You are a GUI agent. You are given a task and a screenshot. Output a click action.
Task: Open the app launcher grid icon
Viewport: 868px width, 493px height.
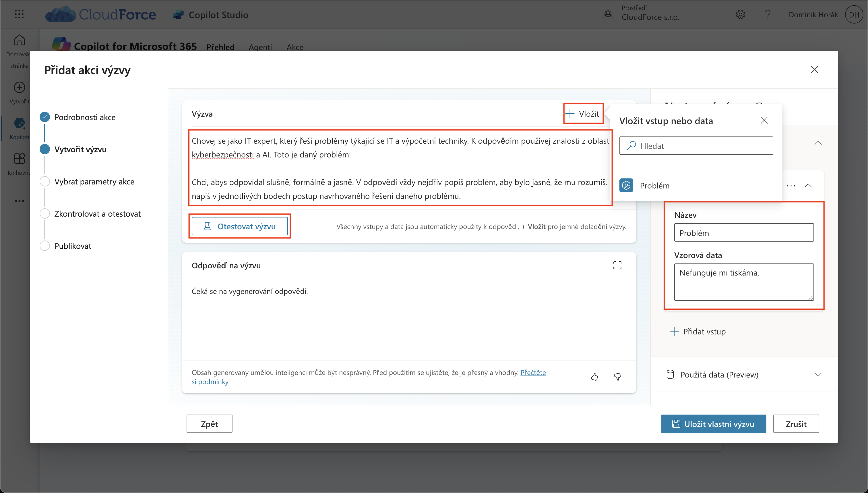[x=19, y=14]
